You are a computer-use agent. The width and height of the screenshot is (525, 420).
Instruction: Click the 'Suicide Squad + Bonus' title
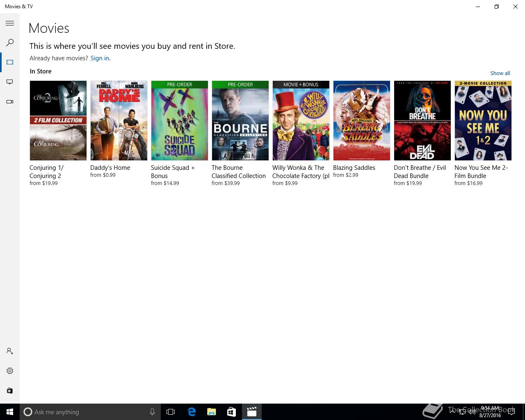click(x=173, y=172)
